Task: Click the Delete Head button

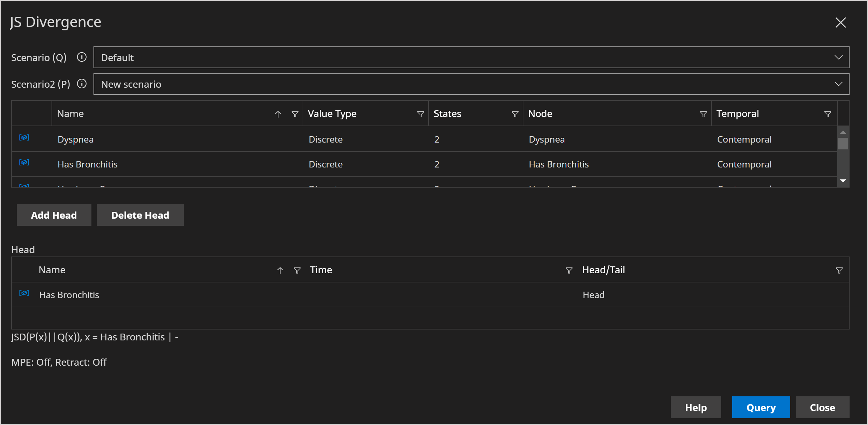Action: [140, 215]
